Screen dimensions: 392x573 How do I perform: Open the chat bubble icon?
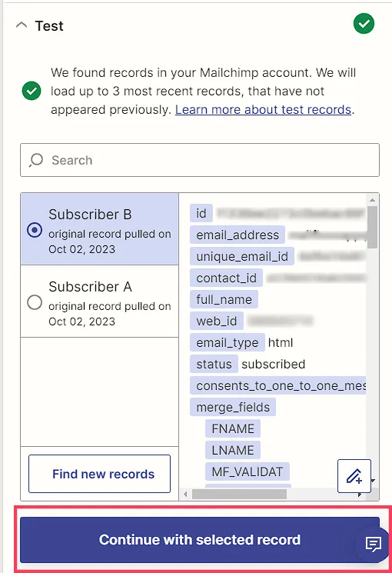click(373, 544)
